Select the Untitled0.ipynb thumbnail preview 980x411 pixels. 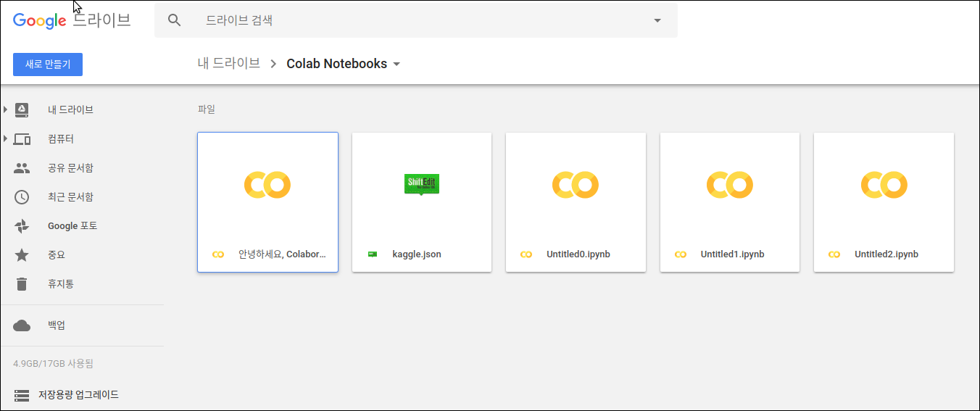[x=576, y=185]
